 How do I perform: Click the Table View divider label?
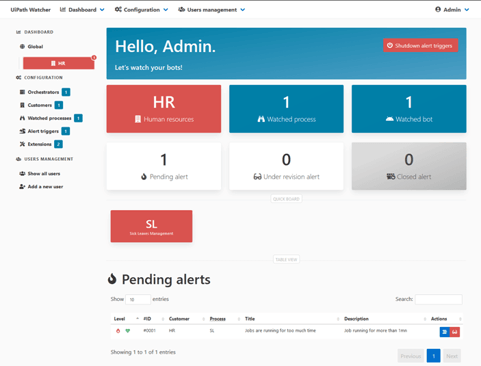pyautogui.click(x=286, y=259)
